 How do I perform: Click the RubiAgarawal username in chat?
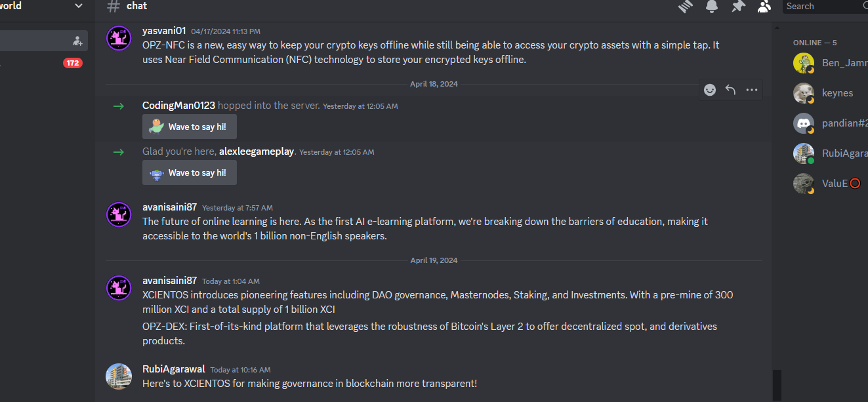[x=174, y=369]
